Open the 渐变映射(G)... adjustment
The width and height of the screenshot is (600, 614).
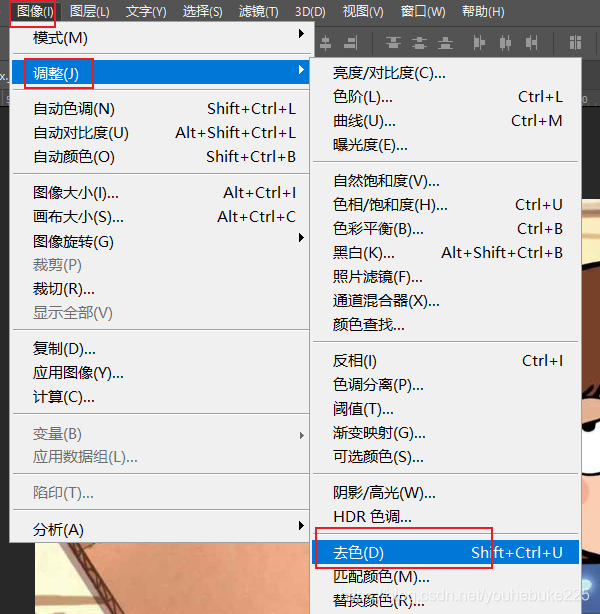pos(446,433)
